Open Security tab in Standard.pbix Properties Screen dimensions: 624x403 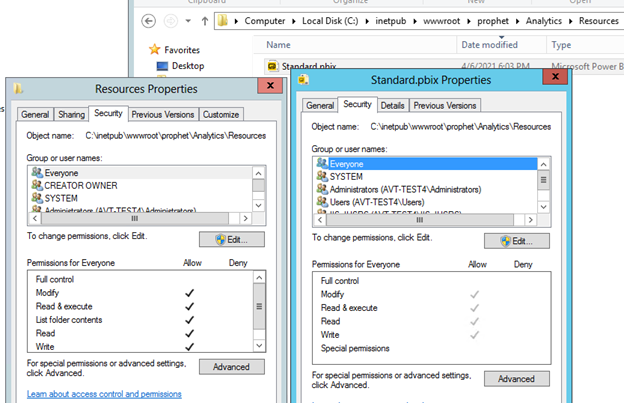[x=357, y=104]
